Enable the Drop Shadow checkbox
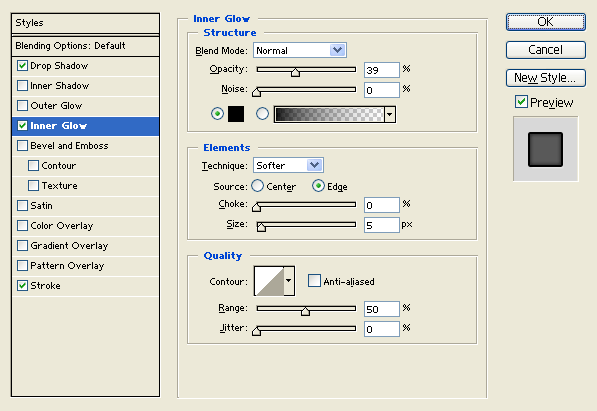Image resolution: width=597 pixels, height=411 pixels. pos(22,66)
